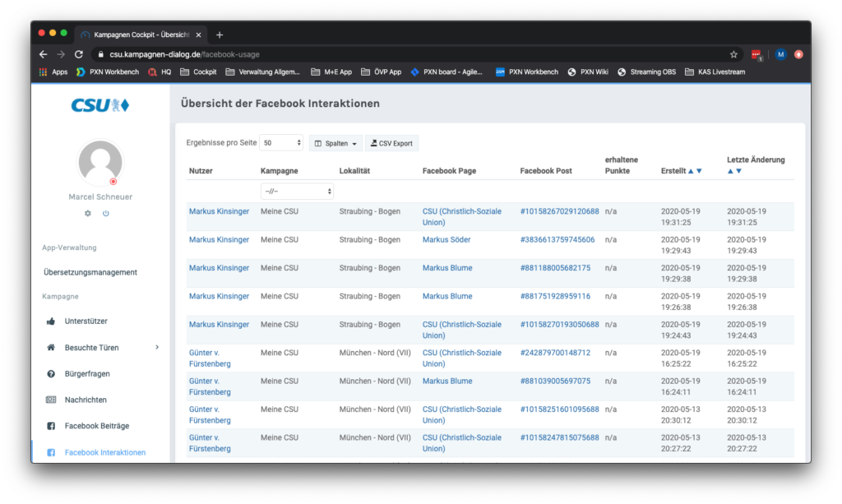Bookmark page with star icon
The height and width of the screenshot is (504, 842).
pyautogui.click(x=733, y=54)
